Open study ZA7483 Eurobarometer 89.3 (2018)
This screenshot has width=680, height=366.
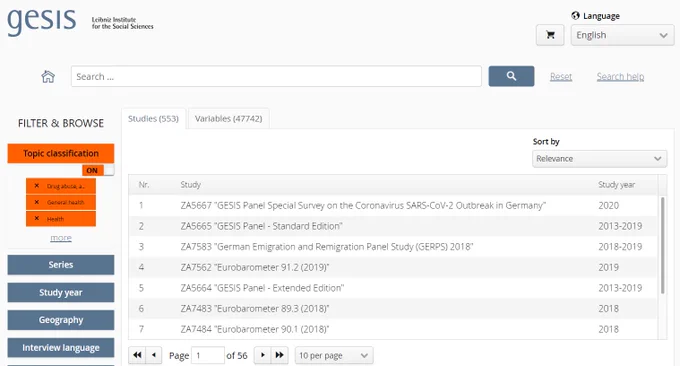255,308
